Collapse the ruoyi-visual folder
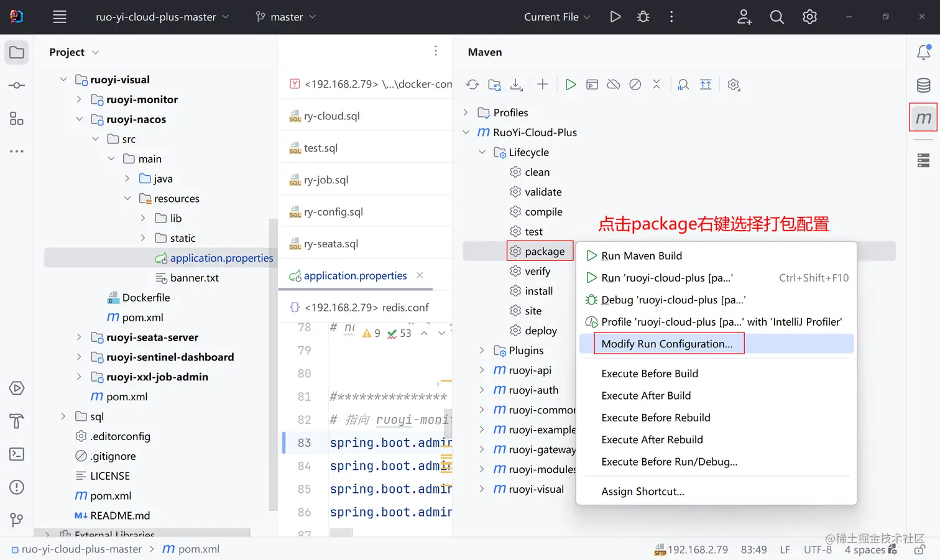The height and width of the screenshot is (560, 940). pyautogui.click(x=63, y=80)
